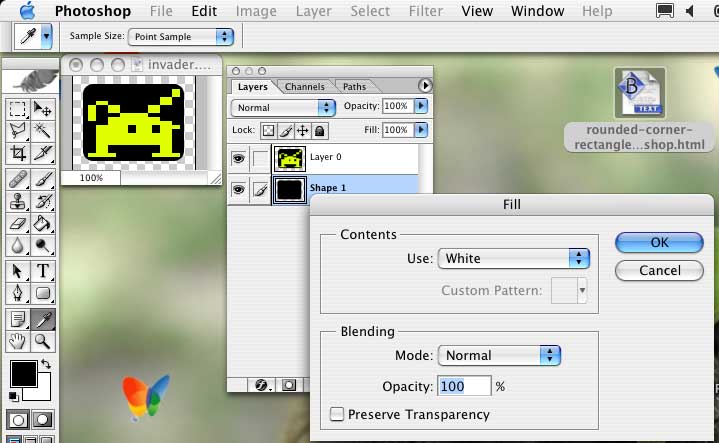The image size is (719, 443).
Task: Select the Eyedropper tool in toolbox
Action: coord(43,319)
